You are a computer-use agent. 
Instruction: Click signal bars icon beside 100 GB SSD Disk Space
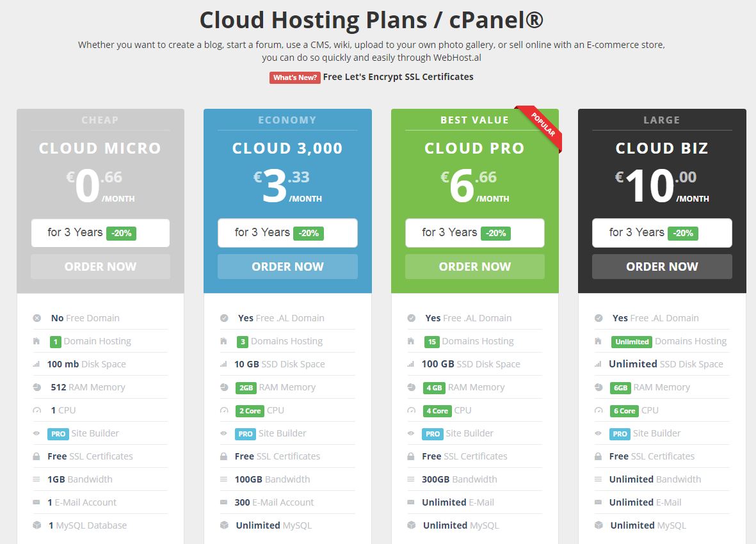411,364
